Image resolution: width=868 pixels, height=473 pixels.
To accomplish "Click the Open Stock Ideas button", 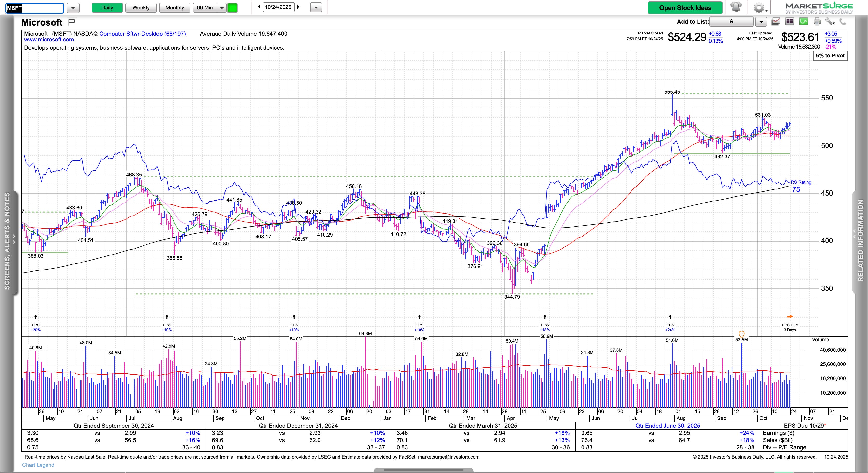I will pyautogui.click(x=685, y=7).
